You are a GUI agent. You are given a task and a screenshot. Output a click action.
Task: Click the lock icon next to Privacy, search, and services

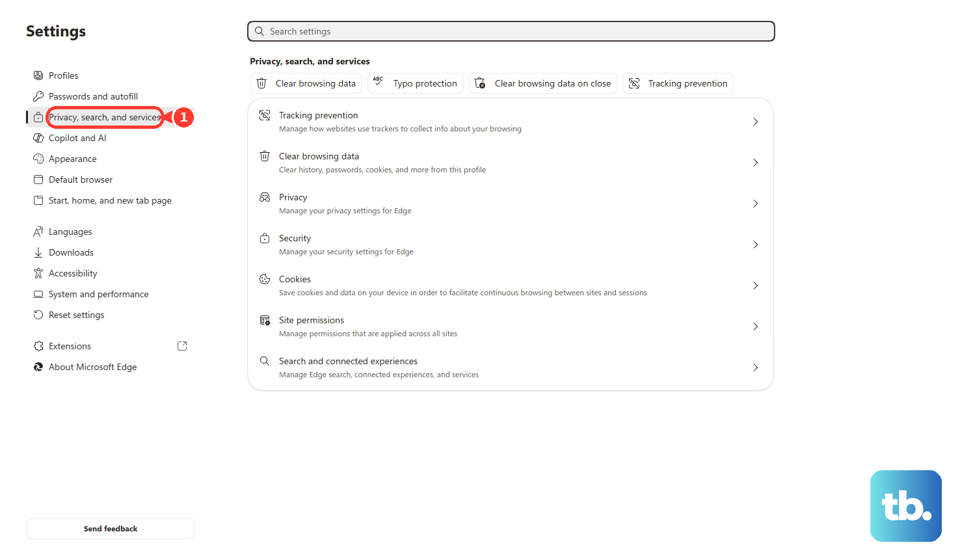point(38,117)
